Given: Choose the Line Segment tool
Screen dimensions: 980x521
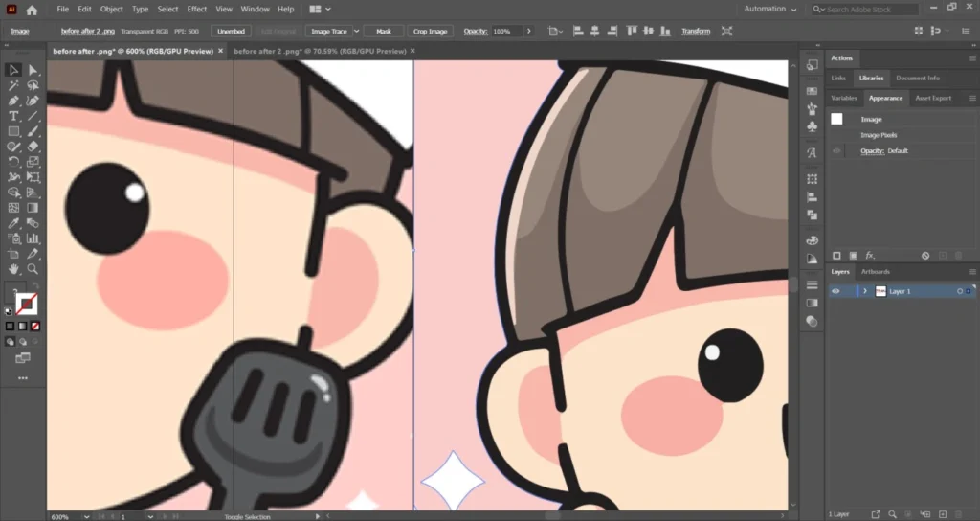Looking at the screenshot, I should (x=33, y=116).
